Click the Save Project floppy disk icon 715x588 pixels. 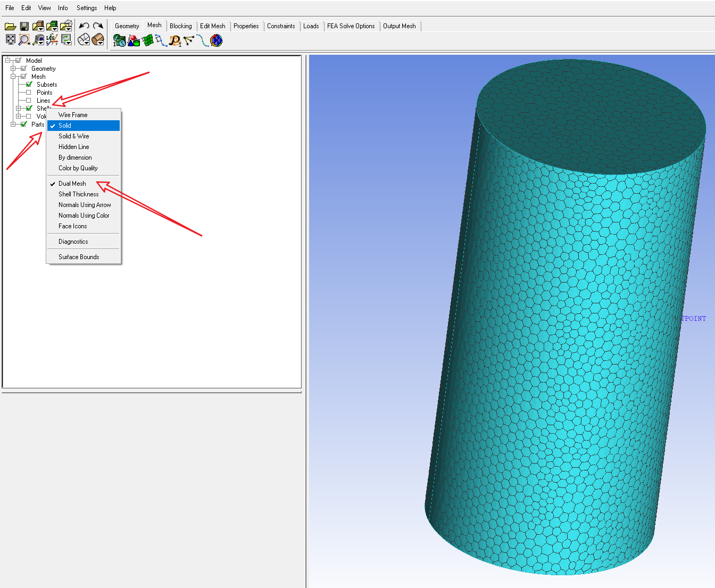pos(24,26)
